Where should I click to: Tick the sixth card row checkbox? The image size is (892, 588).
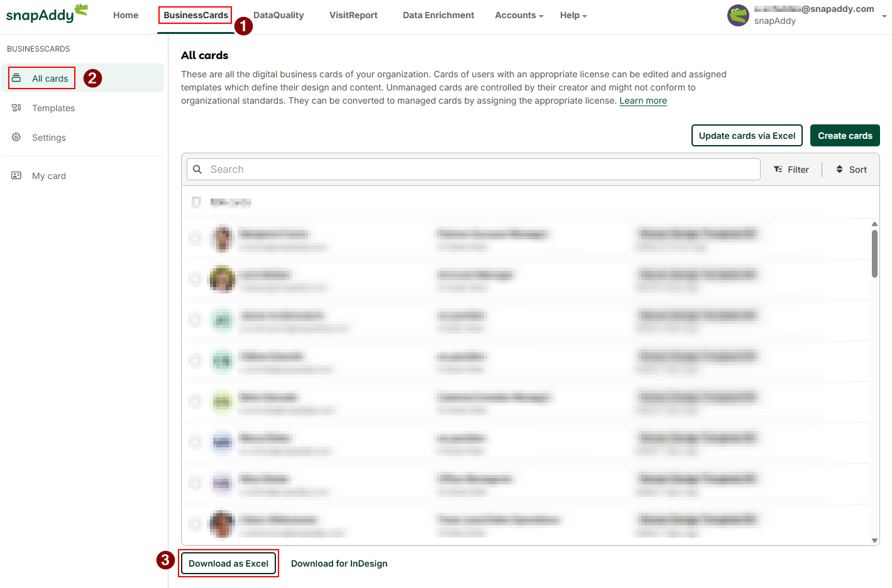[x=195, y=442]
